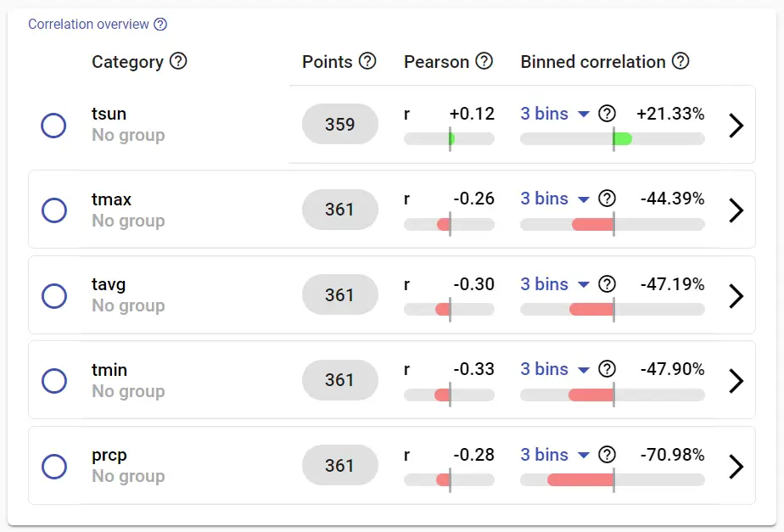784x532 pixels.
Task: Select the tsun radio button
Action: point(53,125)
